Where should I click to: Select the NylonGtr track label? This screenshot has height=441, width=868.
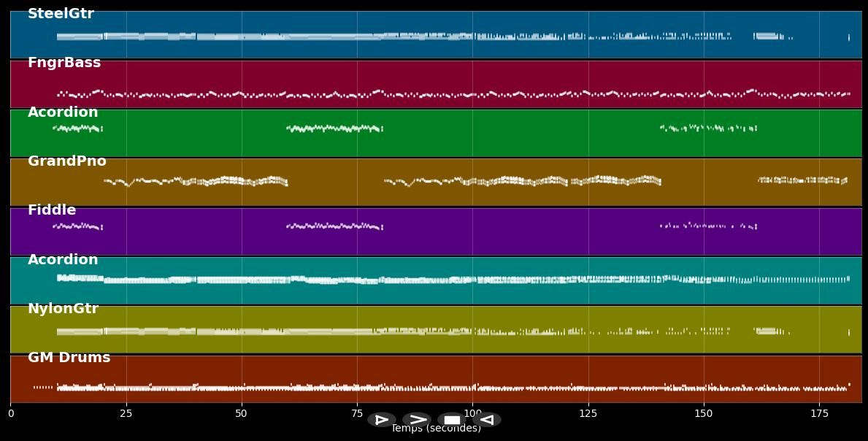pos(63,309)
